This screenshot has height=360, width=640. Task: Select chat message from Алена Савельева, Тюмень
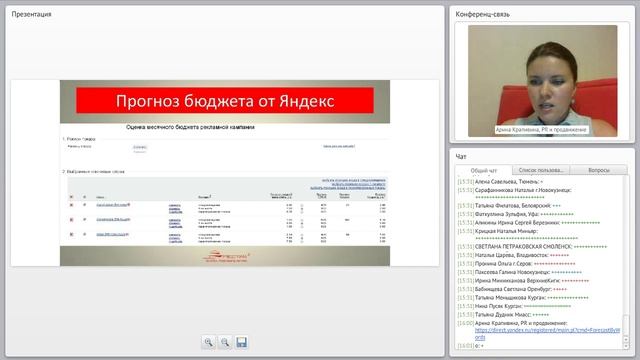(500, 182)
